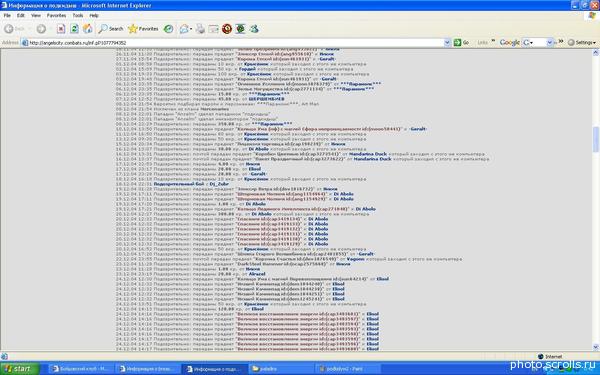Click the green Go button
Screen dimensions: 600x375
(461, 43)
